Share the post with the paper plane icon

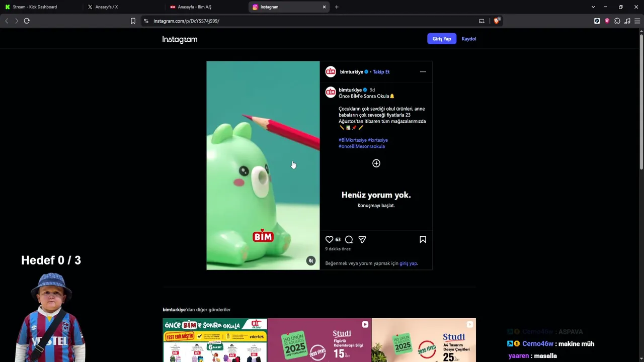362,240
